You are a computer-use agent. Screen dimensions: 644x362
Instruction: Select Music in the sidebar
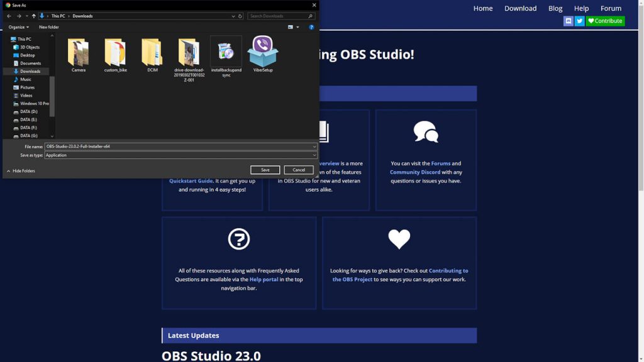(22, 79)
